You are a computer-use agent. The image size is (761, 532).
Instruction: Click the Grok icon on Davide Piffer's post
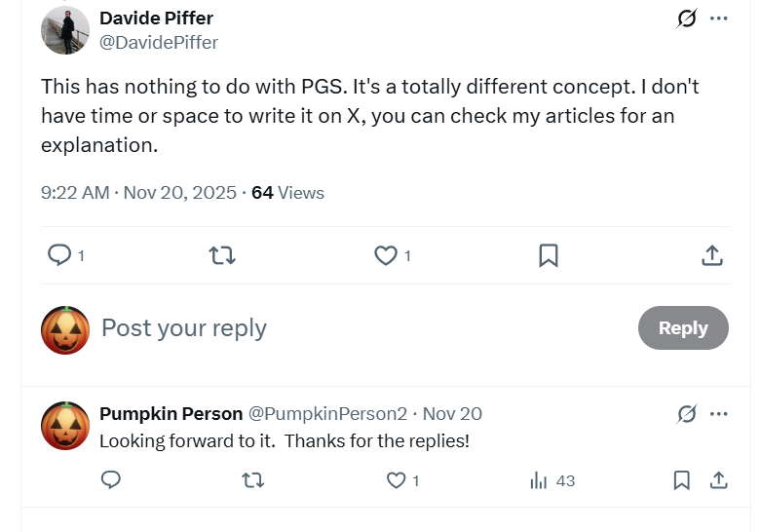pos(687,19)
